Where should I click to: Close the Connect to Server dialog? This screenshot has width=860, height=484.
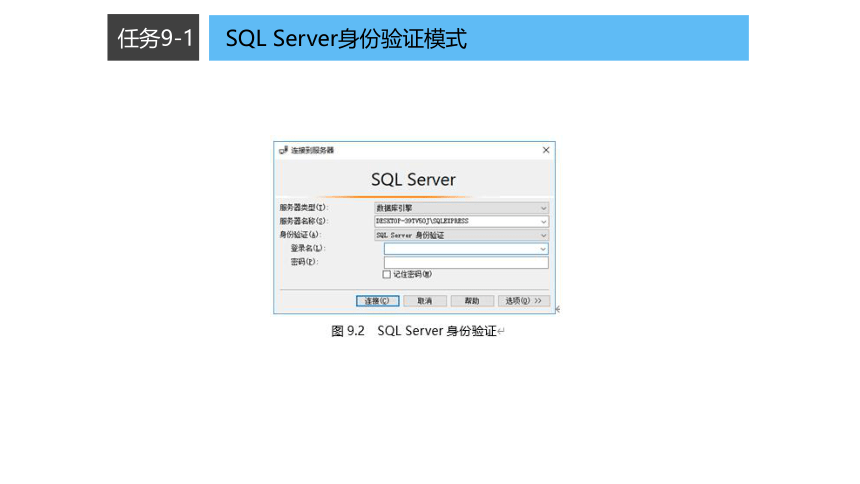tap(546, 150)
